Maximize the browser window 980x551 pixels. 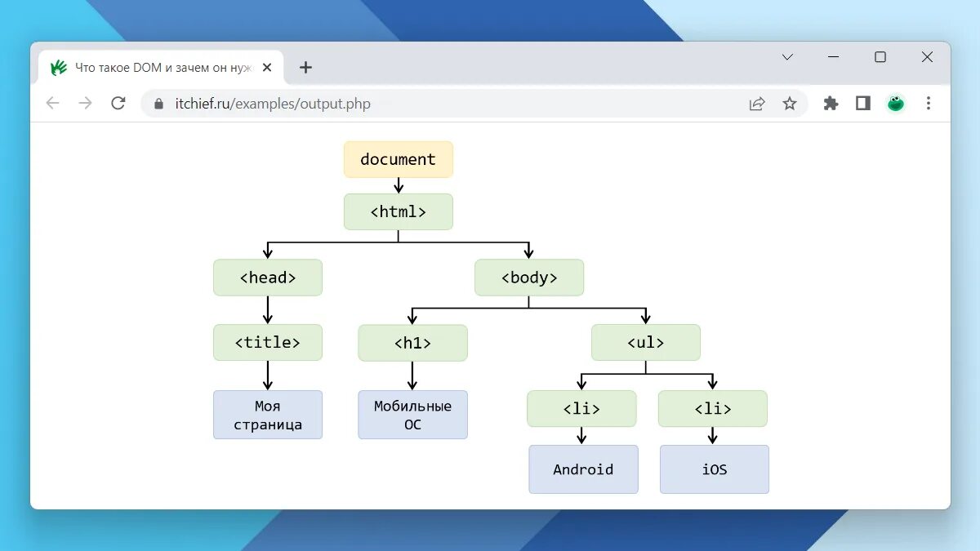[880, 57]
